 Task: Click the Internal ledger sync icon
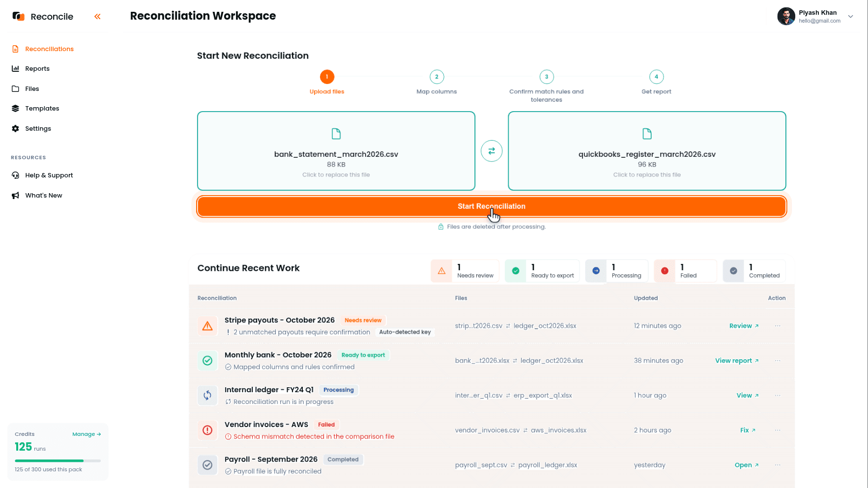tap(207, 395)
